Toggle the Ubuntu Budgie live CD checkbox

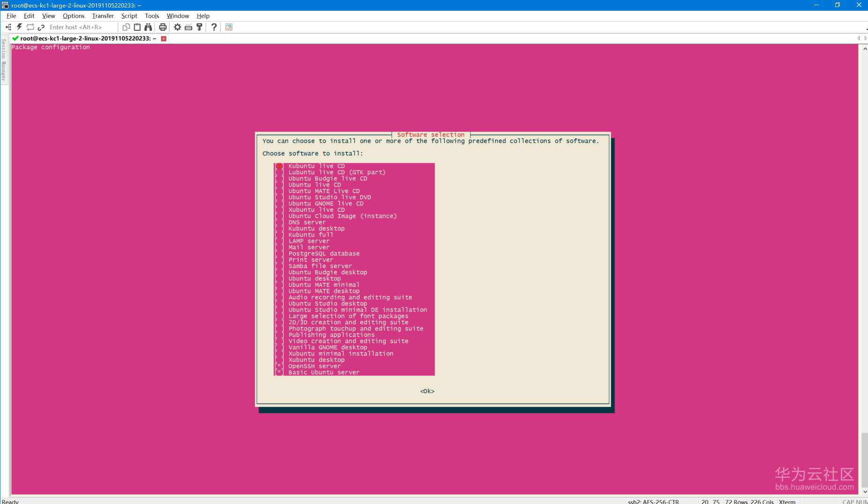point(279,179)
